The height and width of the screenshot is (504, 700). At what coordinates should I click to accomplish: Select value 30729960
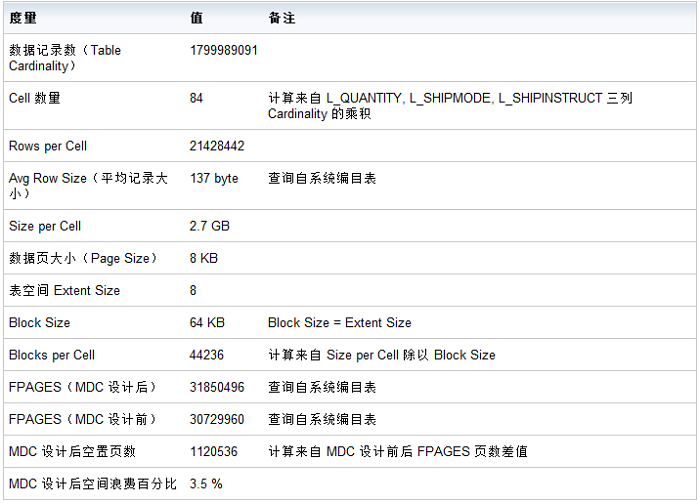pos(217,420)
